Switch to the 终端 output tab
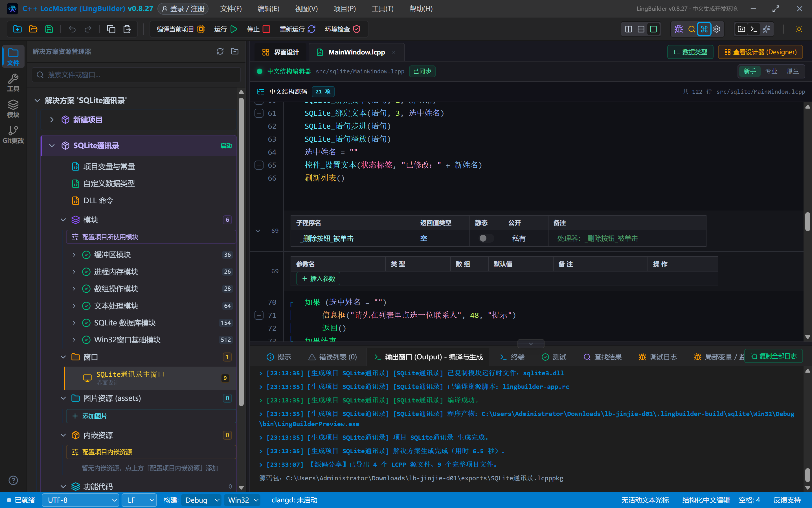The image size is (812, 508). [x=512, y=357]
